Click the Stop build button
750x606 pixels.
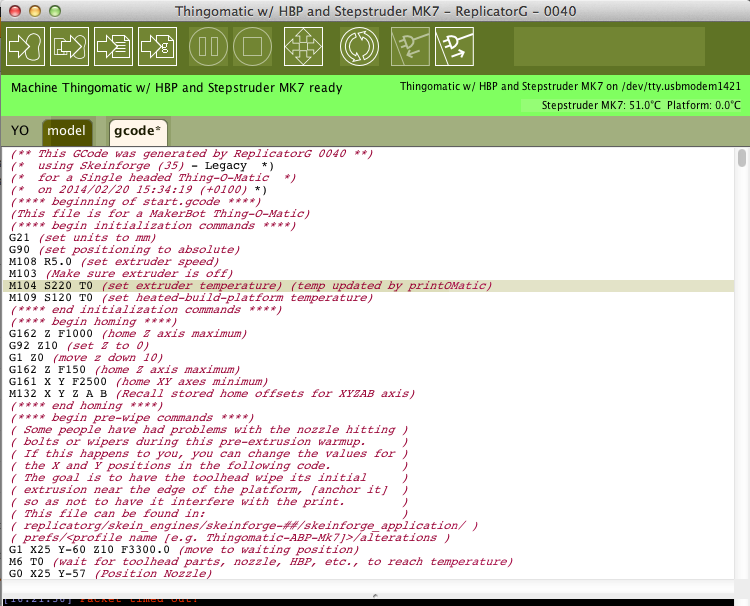tap(253, 46)
